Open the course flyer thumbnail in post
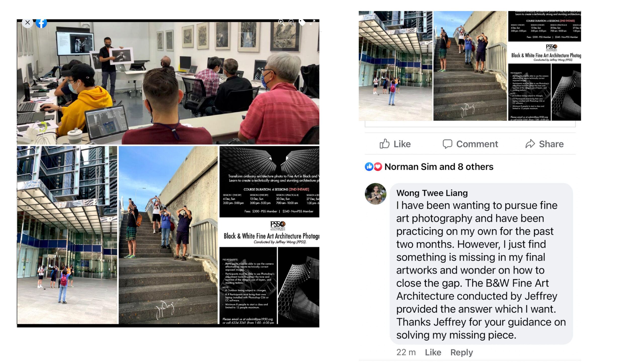The image size is (644, 362). pyautogui.click(x=544, y=66)
